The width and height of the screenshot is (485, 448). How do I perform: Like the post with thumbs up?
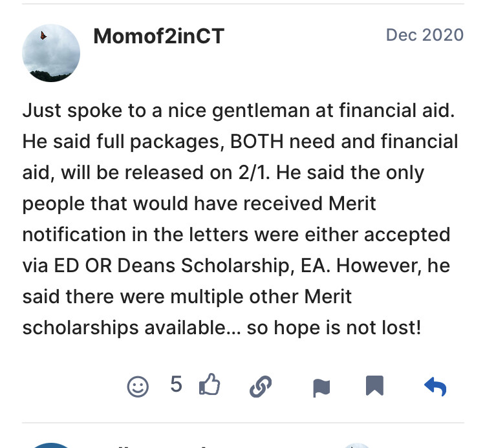click(210, 386)
